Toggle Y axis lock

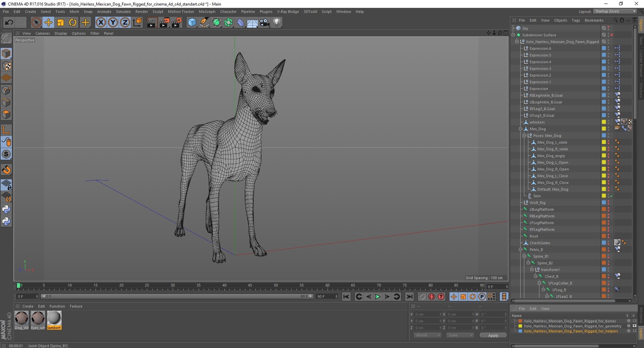pyautogui.click(x=113, y=22)
